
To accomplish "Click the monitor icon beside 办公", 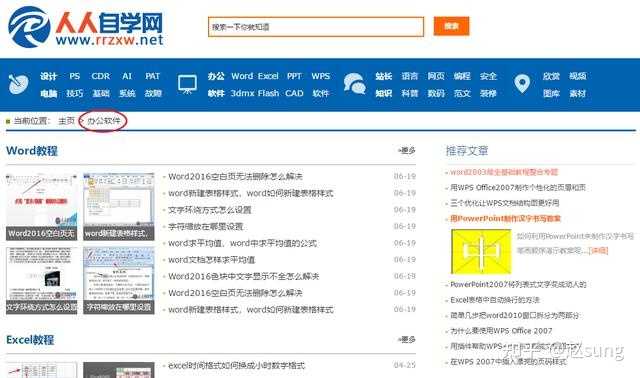I will coord(187,84).
